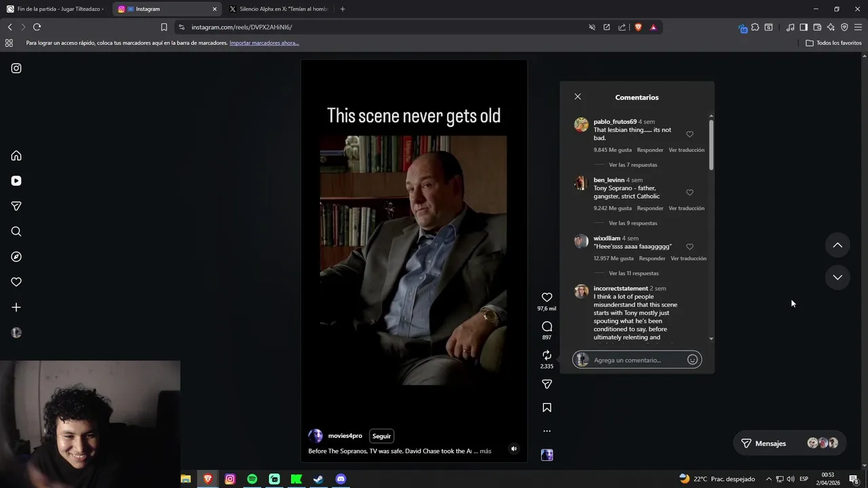This screenshot has width=868, height=488.
Task: Reply to wixxlliam's comment via Responder
Action: pos(652,258)
